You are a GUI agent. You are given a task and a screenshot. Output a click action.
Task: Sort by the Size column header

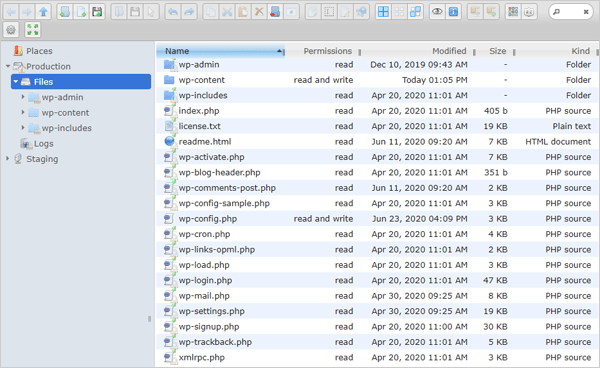coord(497,51)
